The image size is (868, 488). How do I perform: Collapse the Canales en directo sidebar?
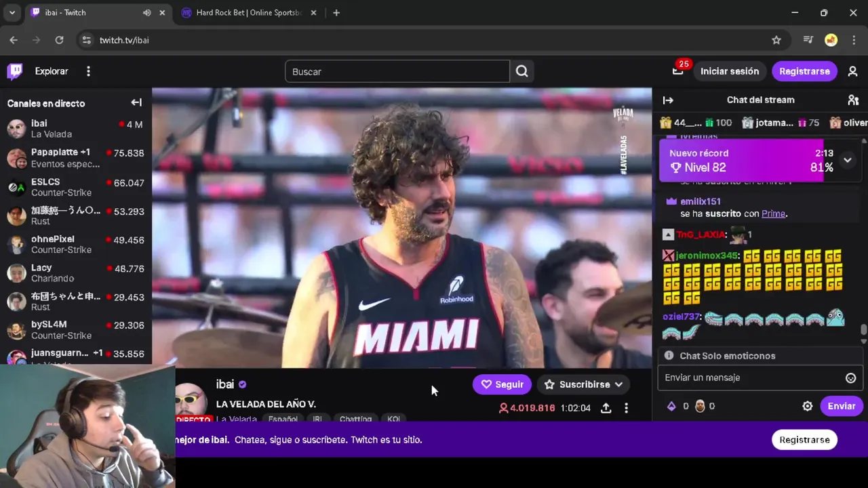click(x=136, y=102)
